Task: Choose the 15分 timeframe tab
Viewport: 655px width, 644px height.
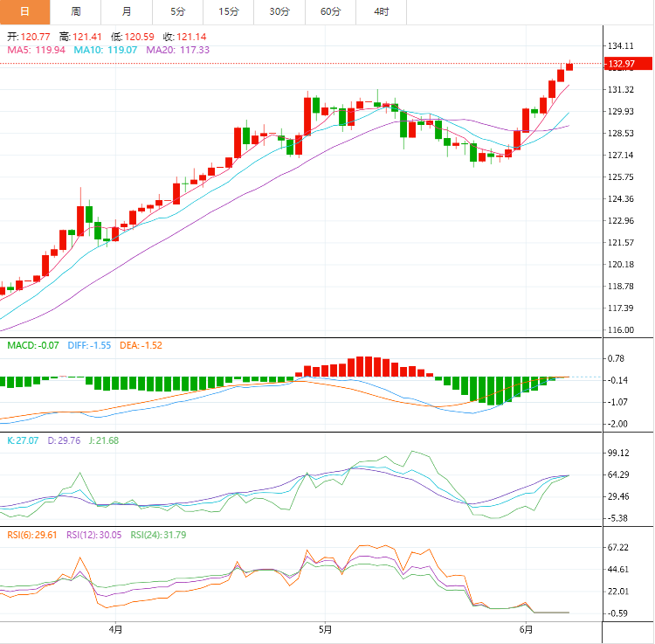Action: (229, 11)
